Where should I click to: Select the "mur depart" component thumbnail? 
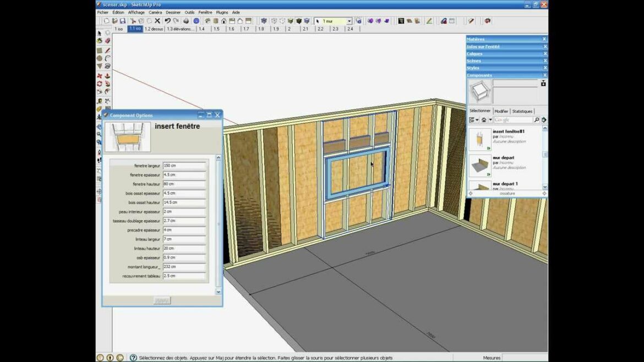[x=479, y=162]
